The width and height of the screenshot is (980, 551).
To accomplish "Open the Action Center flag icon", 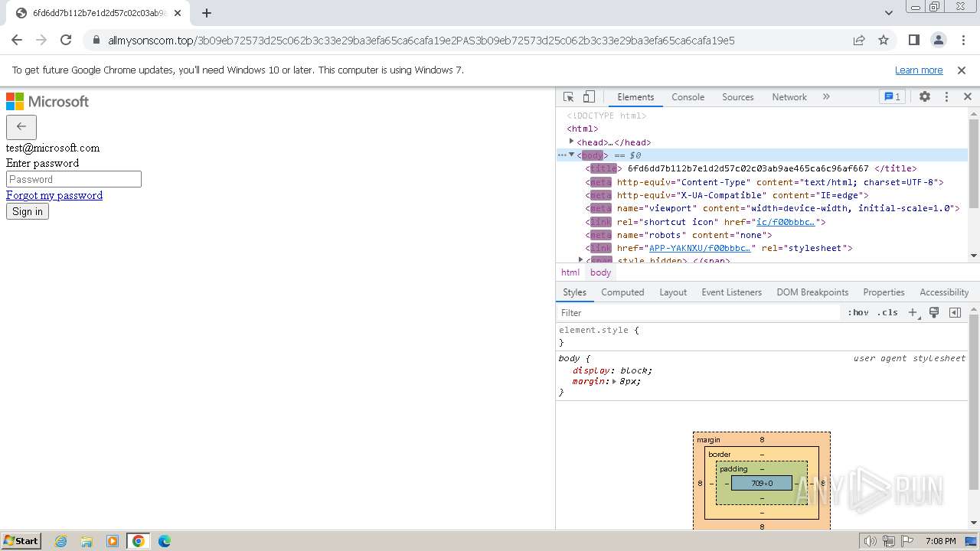I will point(907,541).
